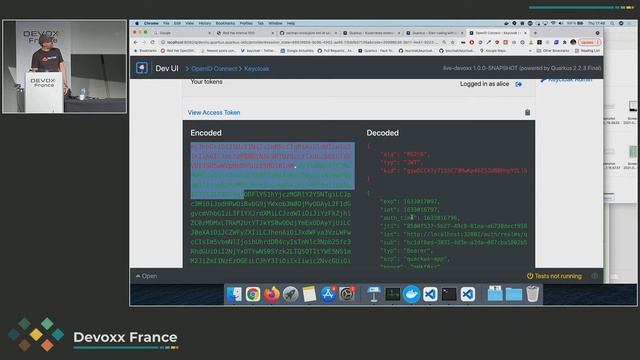Open the Window menu

click(275, 23)
